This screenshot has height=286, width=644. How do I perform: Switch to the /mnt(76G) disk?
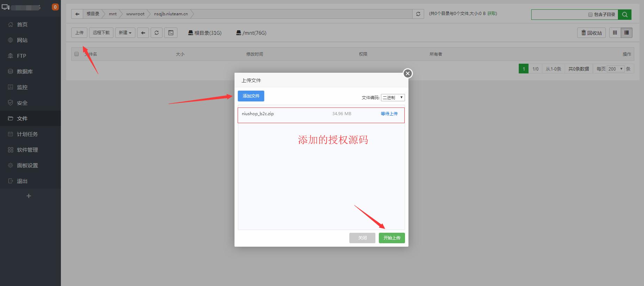pos(251,33)
